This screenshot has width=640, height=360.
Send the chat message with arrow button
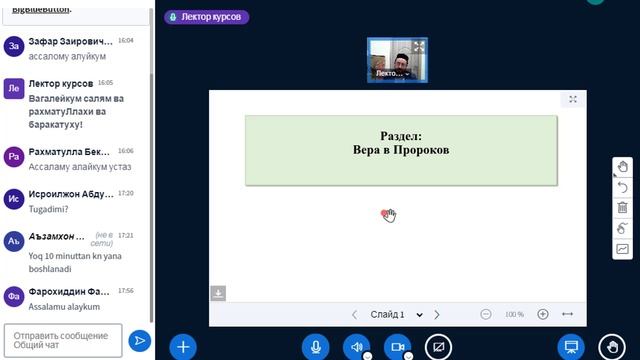(140, 341)
